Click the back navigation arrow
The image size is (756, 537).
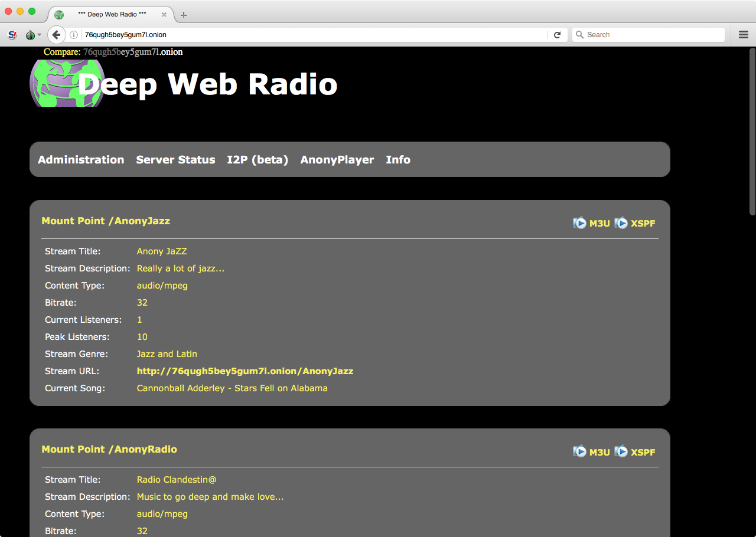pos(56,34)
